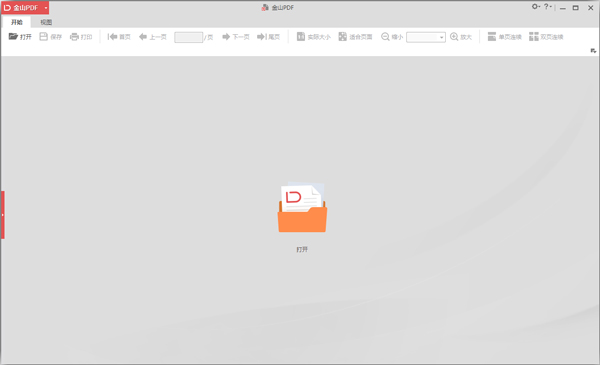The image size is (600, 365).
Task: Switch to the 视图 tab
Action: point(46,22)
